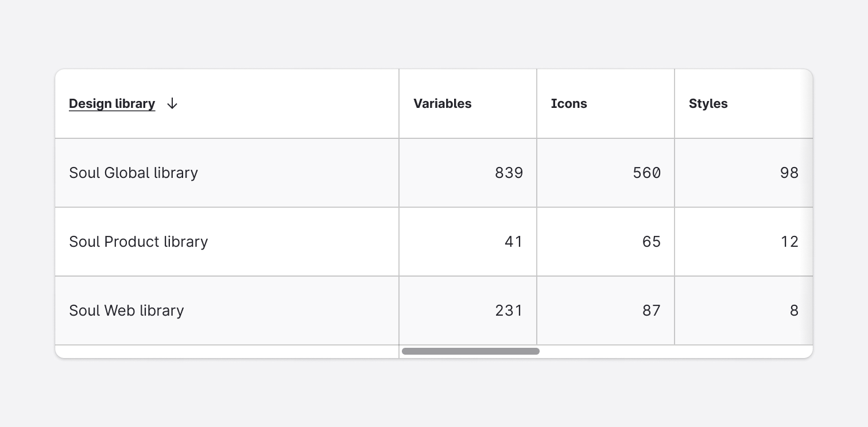Click the Icons count 560 for Soul Global library

click(x=646, y=173)
